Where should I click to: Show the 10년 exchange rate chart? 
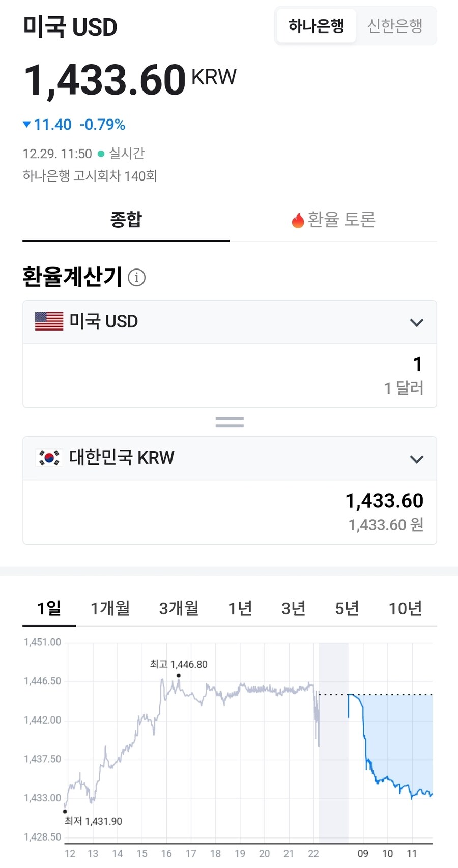[405, 608]
